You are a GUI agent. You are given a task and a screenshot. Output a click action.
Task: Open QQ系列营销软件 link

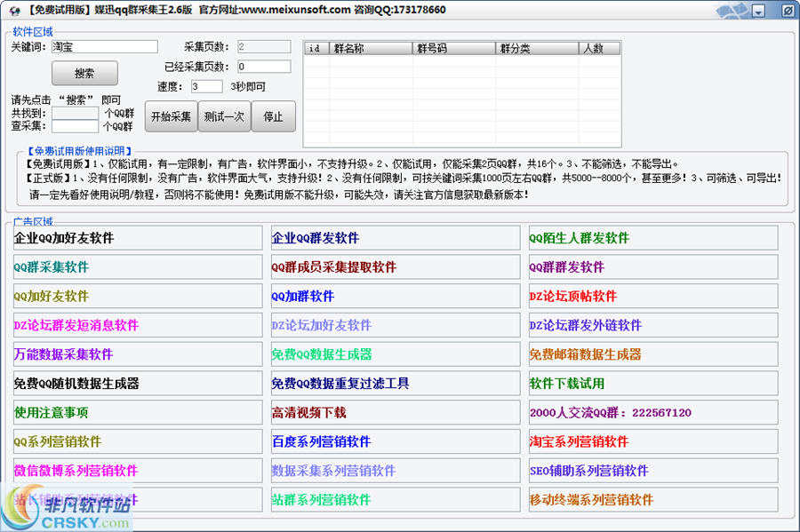click(x=138, y=441)
